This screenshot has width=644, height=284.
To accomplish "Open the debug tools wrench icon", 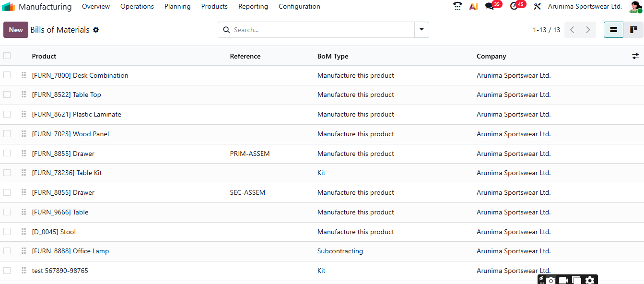I will point(537,6).
